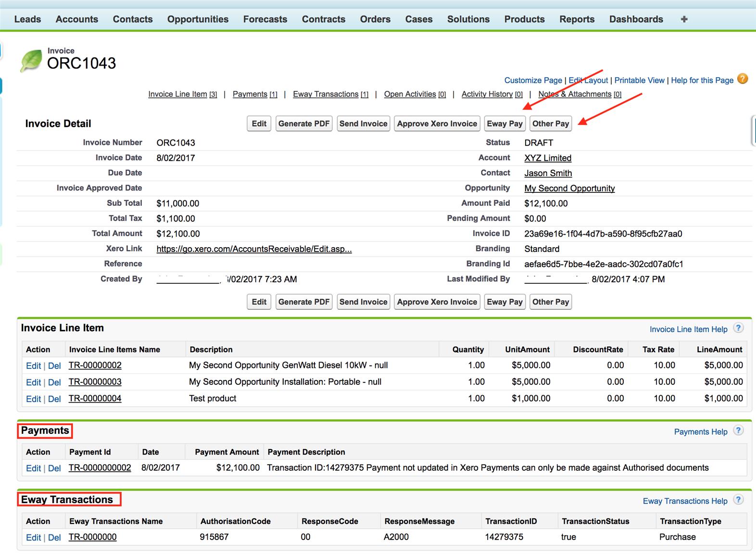Click the plus icon to add a tab

coord(684,19)
